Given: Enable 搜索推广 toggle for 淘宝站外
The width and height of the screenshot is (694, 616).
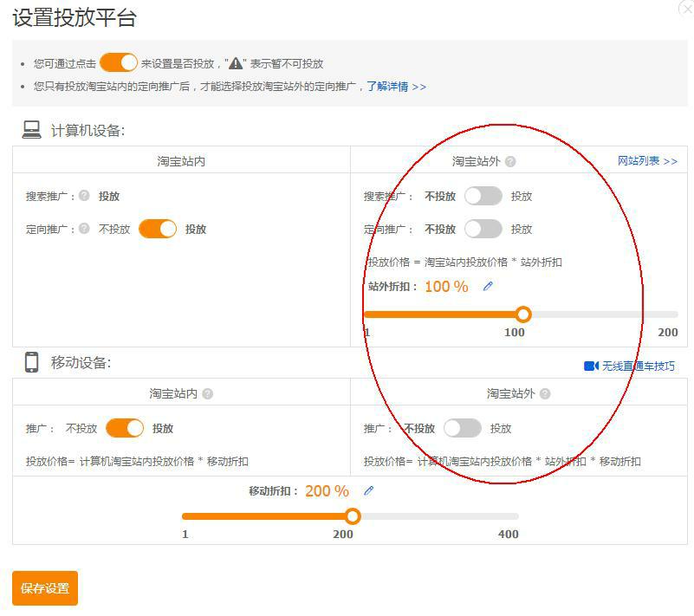Looking at the screenshot, I should 483,195.
